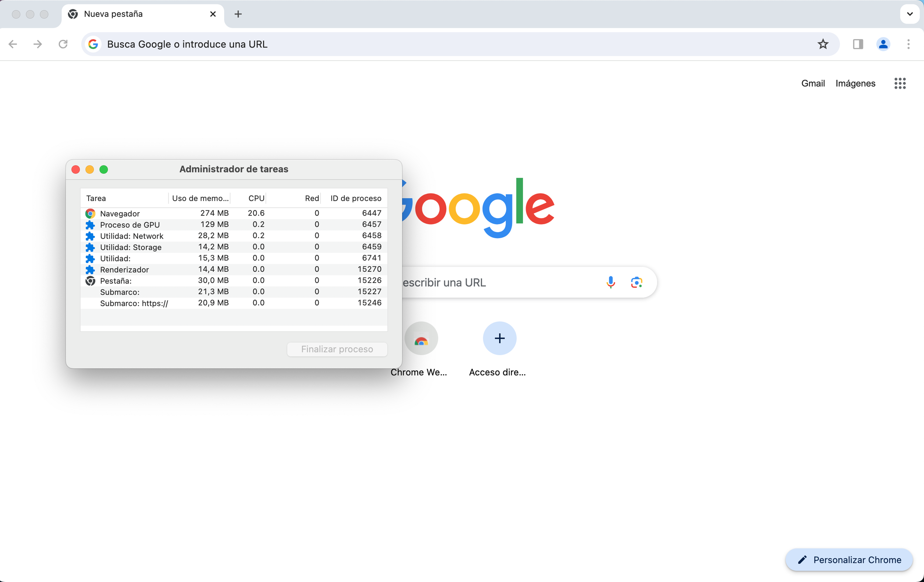The image size is (924, 582).
Task: Maximize the Administrador de tareas window
Action: pyautogui.click(x=104, y=170)
